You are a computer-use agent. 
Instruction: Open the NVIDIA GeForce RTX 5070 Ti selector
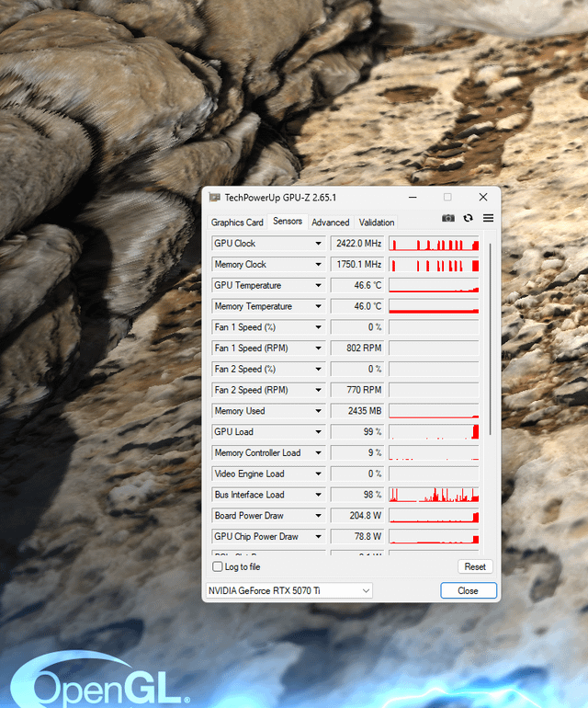point(288,590)
